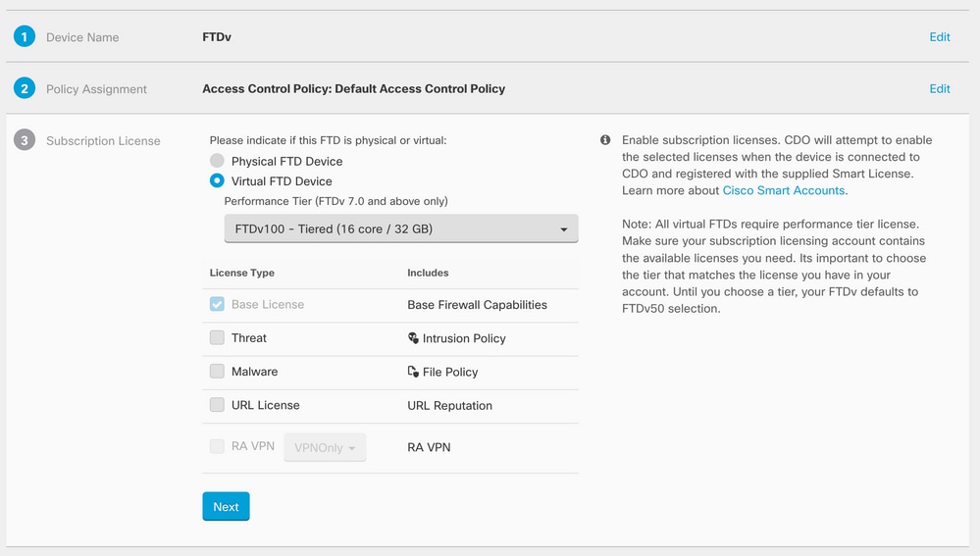Viewport: 980px width, 556px height.
Task: Click the Includes column header
Action: click(x=428, y=273)
